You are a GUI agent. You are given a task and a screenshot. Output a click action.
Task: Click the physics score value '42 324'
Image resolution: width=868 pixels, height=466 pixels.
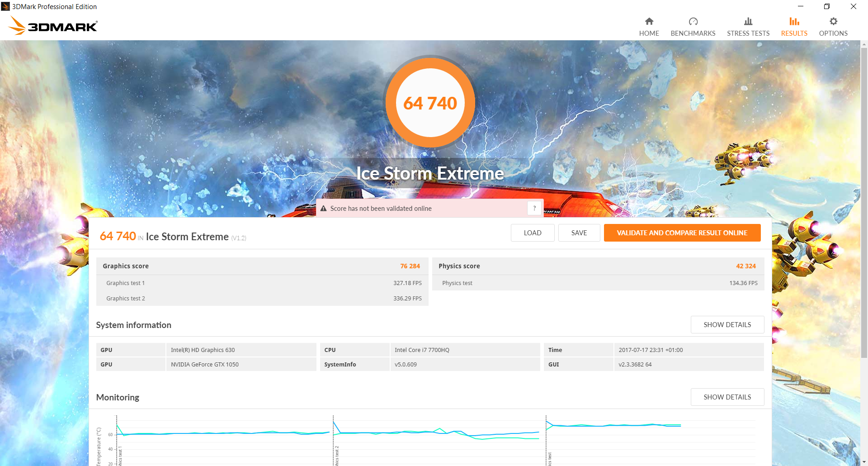point(746,266)
